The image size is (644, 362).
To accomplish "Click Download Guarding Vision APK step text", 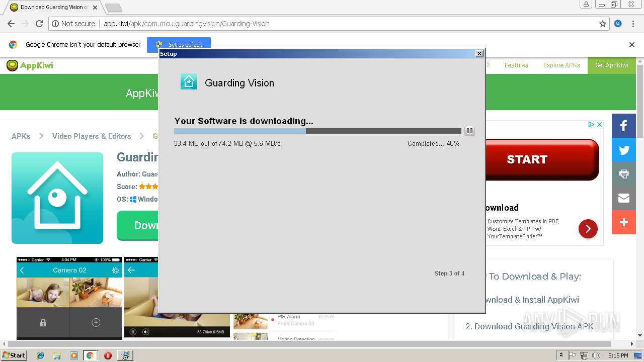I will (529, 326).
